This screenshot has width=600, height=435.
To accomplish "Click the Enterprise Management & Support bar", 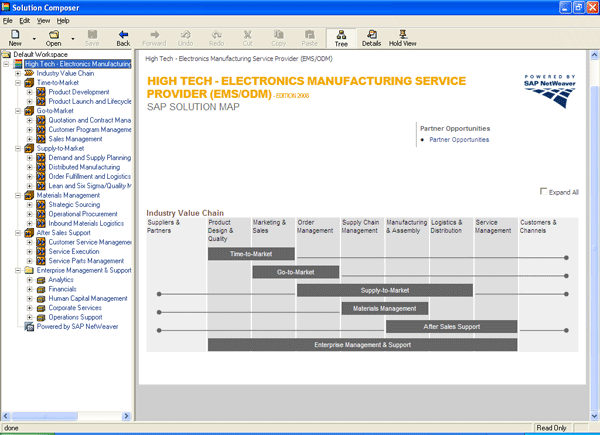I will click(x=362, y=344).
